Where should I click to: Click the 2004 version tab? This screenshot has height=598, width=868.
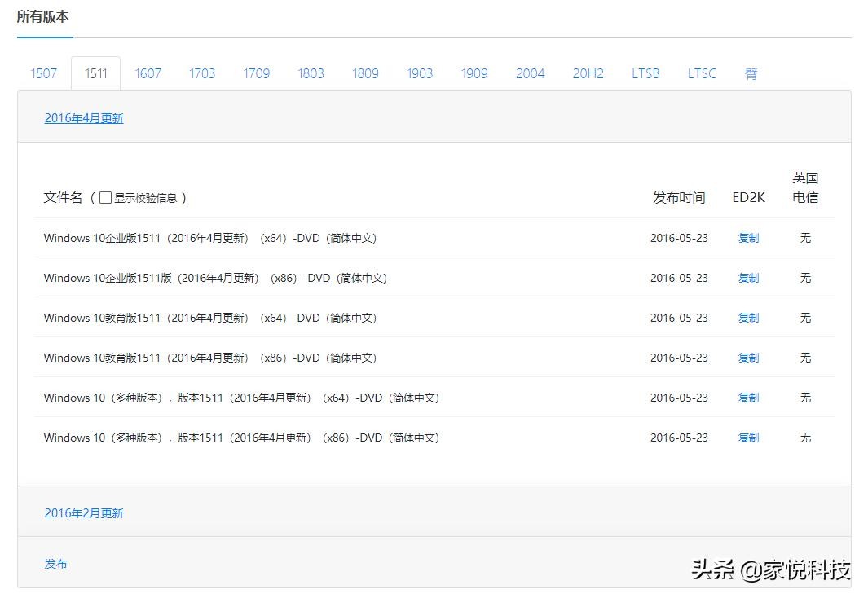coord(530,73)
